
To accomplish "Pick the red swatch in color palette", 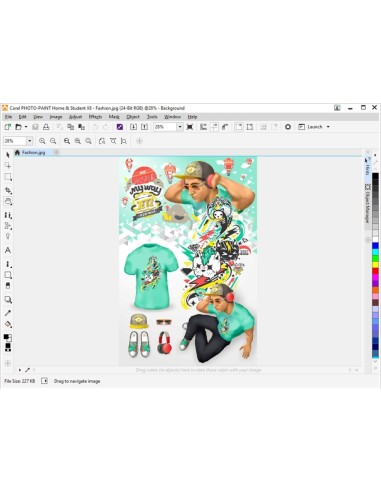I will [375, 271].
